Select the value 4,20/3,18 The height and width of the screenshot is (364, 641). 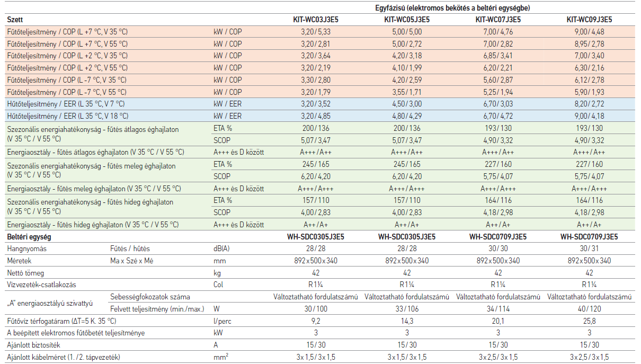pos(407,56)
